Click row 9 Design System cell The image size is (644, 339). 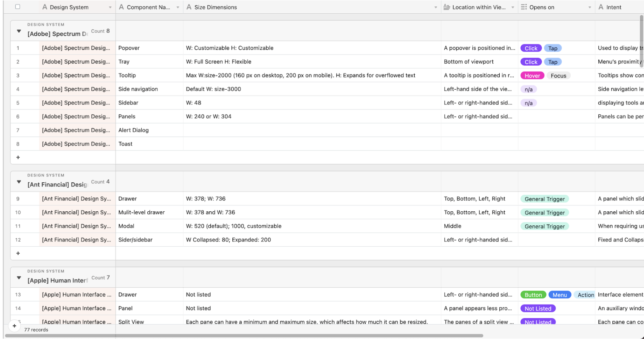pyautogui.click(x=77, y=198)
